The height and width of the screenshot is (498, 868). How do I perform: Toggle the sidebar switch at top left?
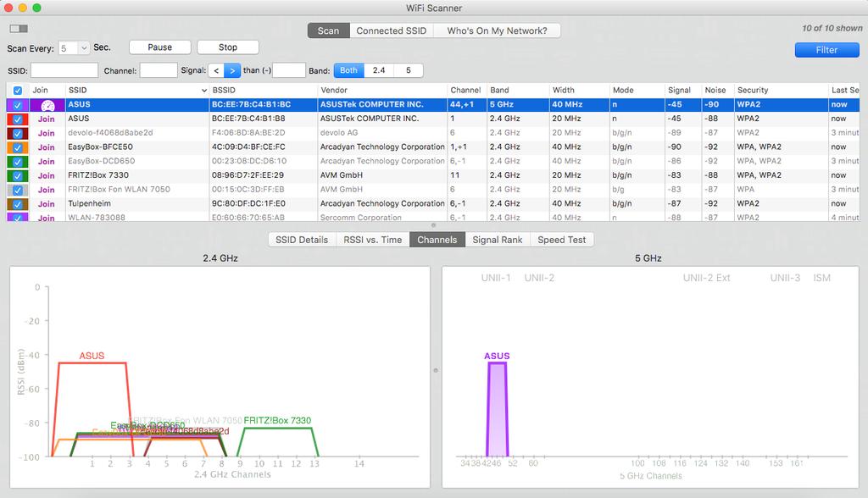click(x=19, y=28)
